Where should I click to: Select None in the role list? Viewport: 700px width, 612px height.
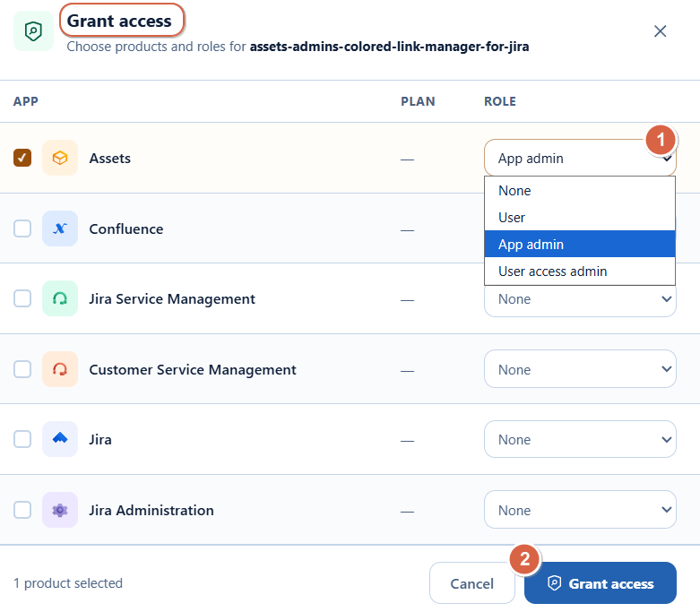(580, 191)
